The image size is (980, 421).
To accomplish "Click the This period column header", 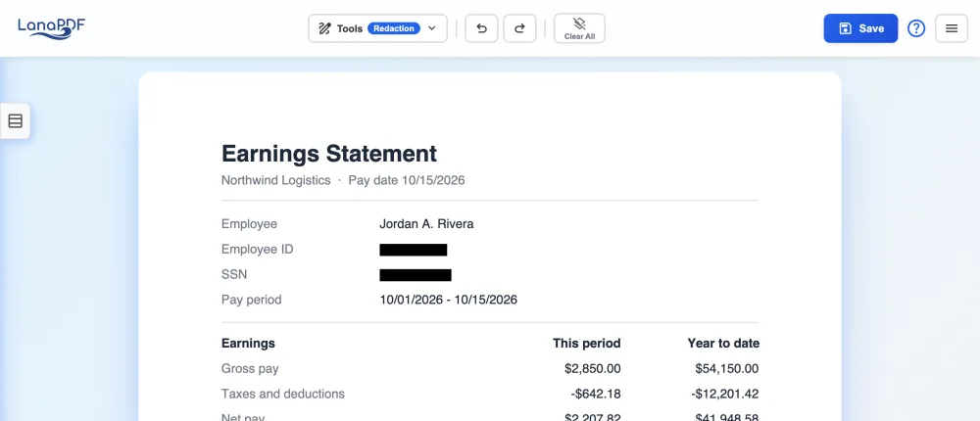I will point(586,344).
